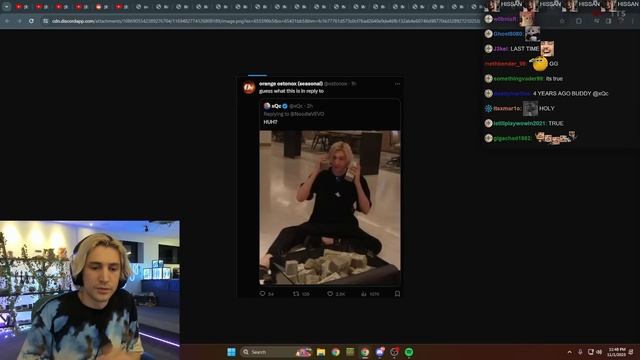Open the green block-textured taskbar app
Screen dimensions: 640x360
(x=350, y=352)
